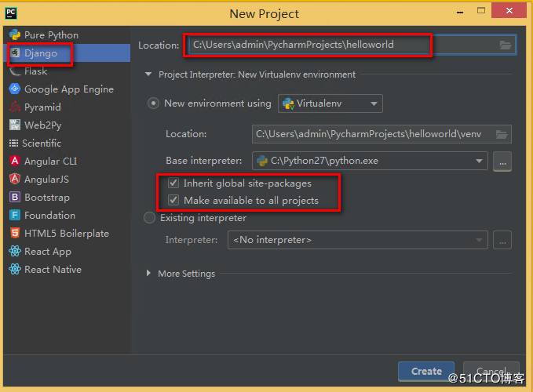Close the New Project dialog
This screenshot has height=392, width=533.
[509, 10]
